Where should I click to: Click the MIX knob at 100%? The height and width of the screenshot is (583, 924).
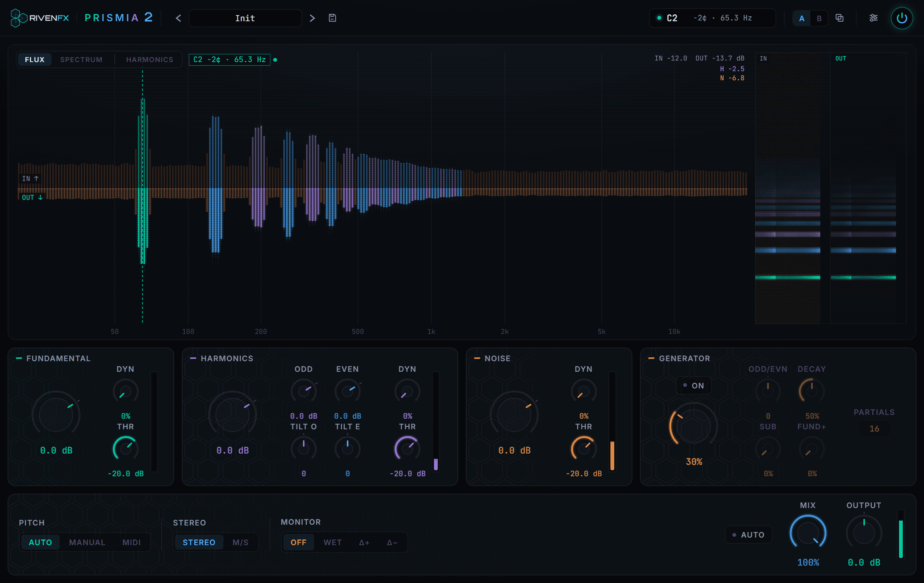point(808,533)
